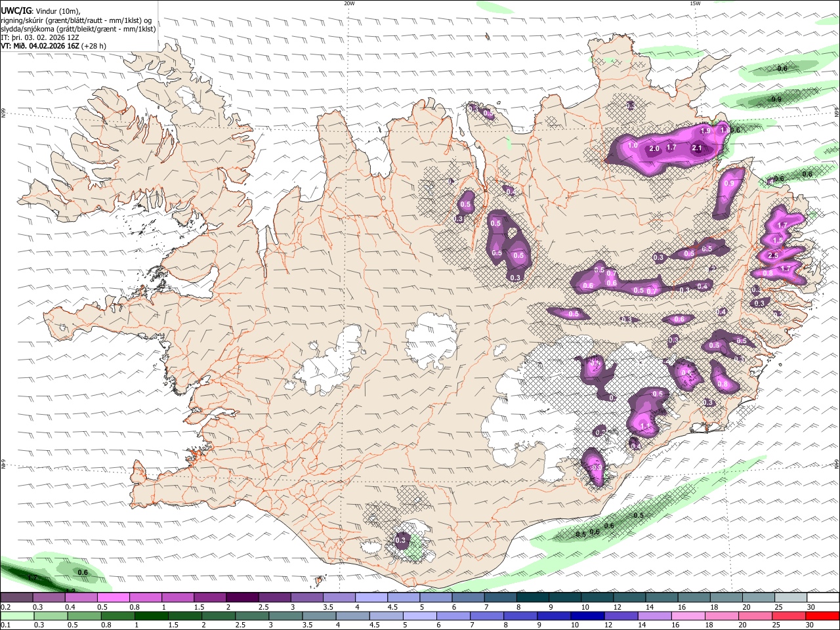Image resolution: width=840 pixels, height=630 pixels.
Task: Click the '2.0' precipitation value in northeast
Action: (x=654, y=148)
